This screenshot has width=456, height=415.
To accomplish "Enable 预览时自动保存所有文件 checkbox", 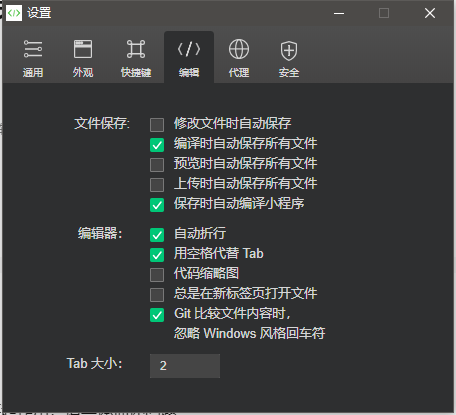I will coord(157,165).
